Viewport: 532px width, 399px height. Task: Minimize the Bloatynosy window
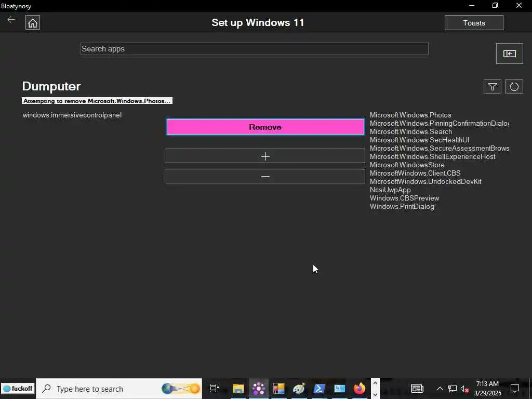472,5
